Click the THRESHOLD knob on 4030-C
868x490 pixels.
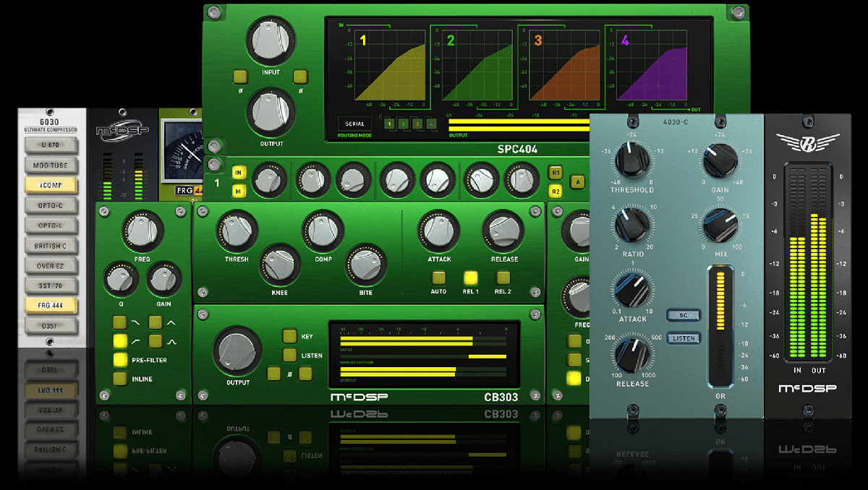coord(632,159)
